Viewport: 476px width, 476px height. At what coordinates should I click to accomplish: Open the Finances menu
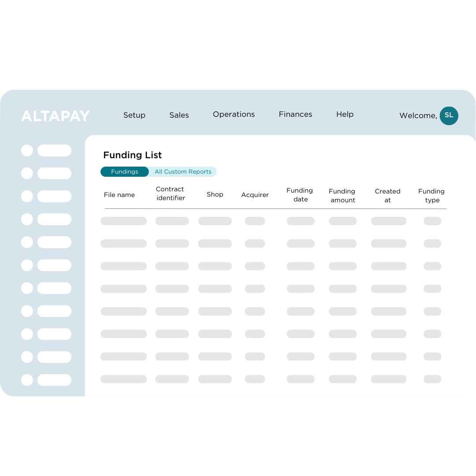(x=295, y=114)
